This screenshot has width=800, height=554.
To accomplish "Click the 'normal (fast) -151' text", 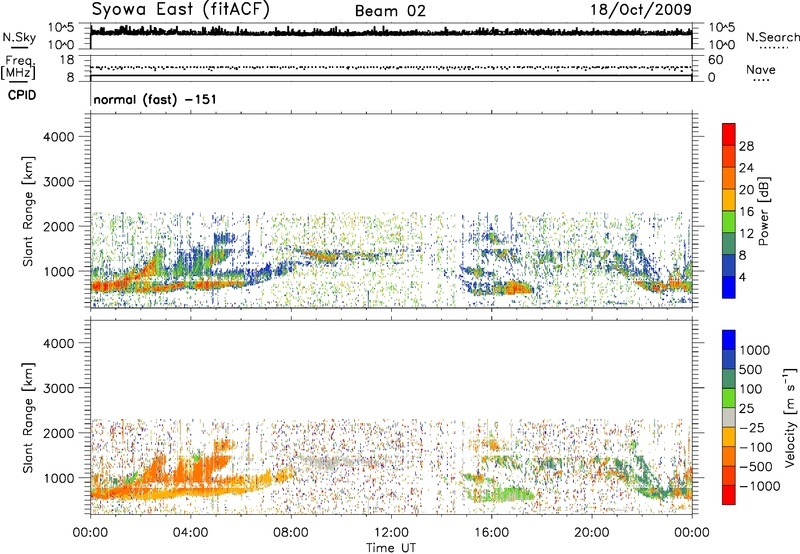I will (x=155, y=99).
